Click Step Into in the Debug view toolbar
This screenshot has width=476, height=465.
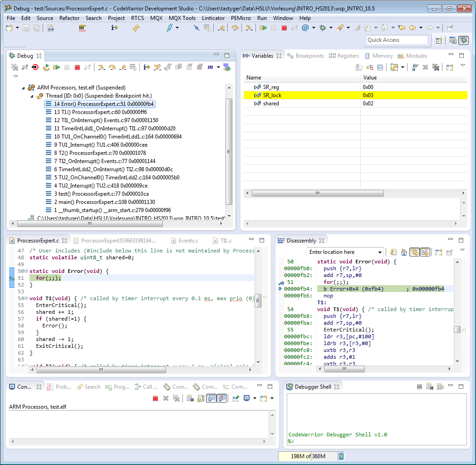click(102, 68)
